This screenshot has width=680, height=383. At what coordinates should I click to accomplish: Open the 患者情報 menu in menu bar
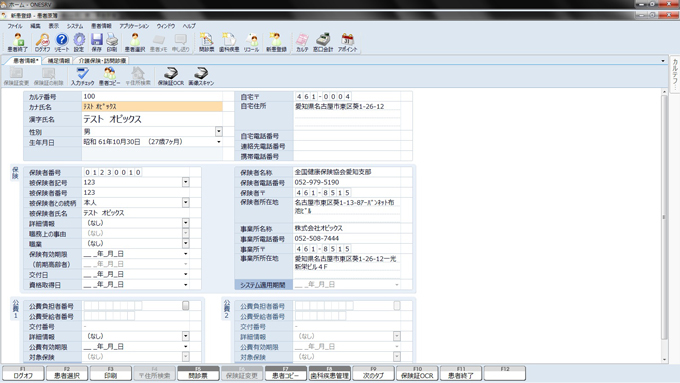tap(101, 26)
